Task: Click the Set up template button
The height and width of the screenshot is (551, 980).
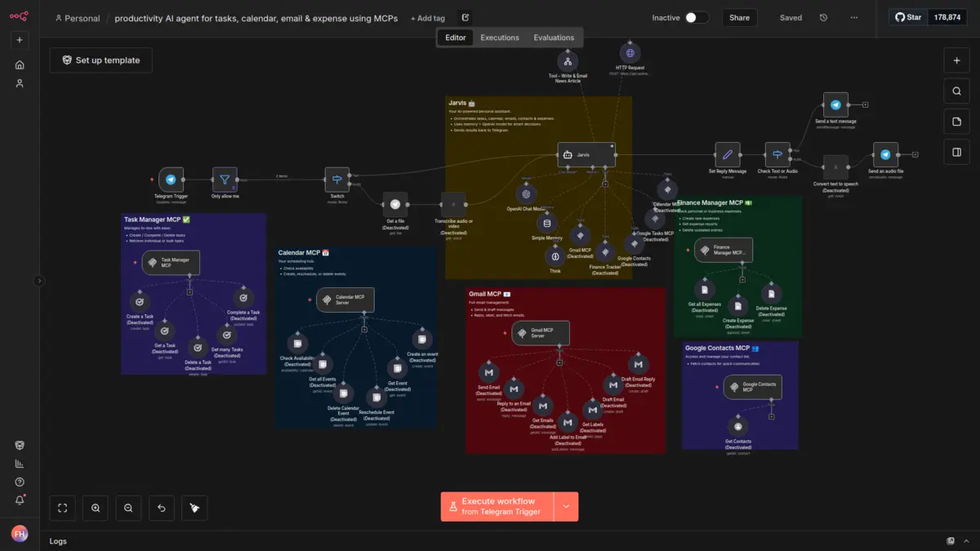Action: click(x=100, y=60)
